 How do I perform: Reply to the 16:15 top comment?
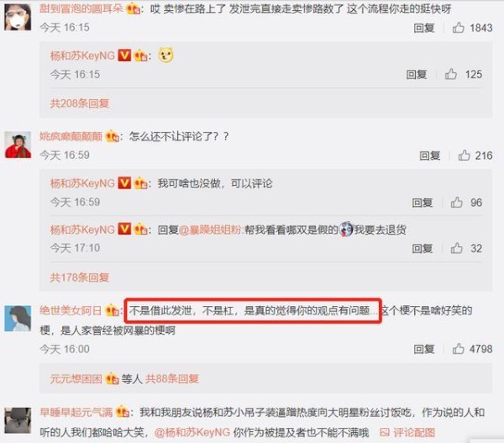click(424, 28)
